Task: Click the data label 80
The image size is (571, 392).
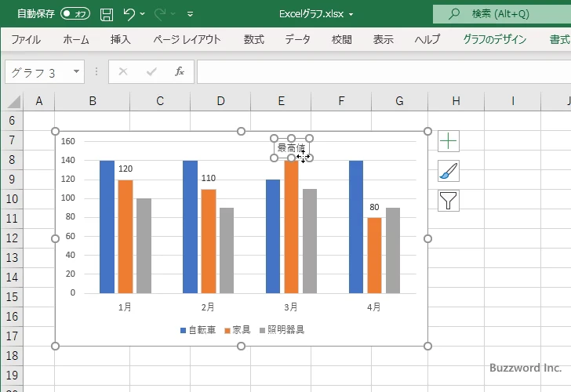Action: 374,208
